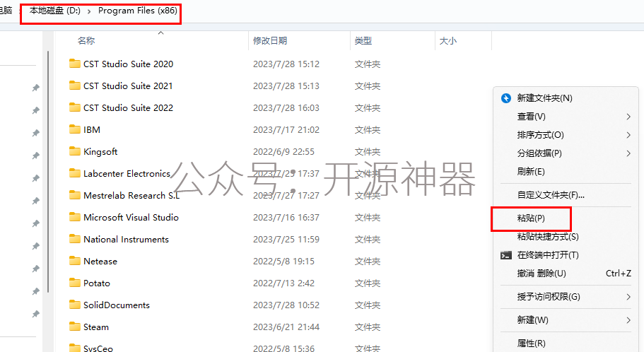Click the CST Studio Suite 2021 folder icon
This screenshot has width=644, height=352.
pyautogui.click(x=75, y=86)
